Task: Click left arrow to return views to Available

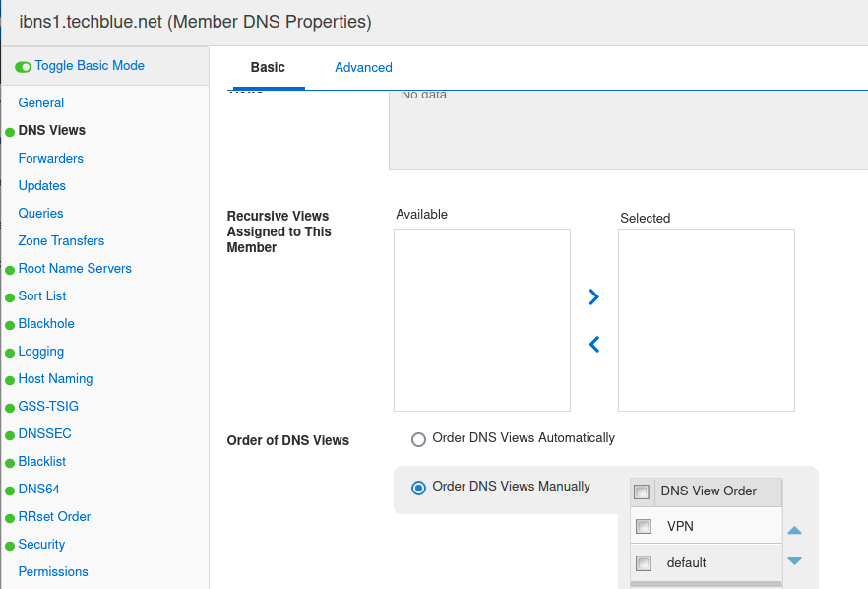Action: pyautogui.click(x=593, y=344)
